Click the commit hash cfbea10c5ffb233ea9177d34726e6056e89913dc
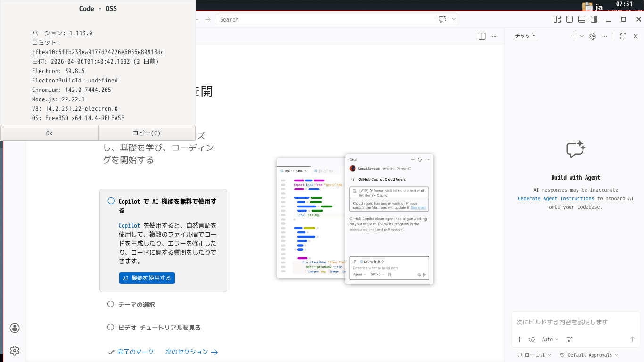The image size is (644, 362). coord(98,52)
